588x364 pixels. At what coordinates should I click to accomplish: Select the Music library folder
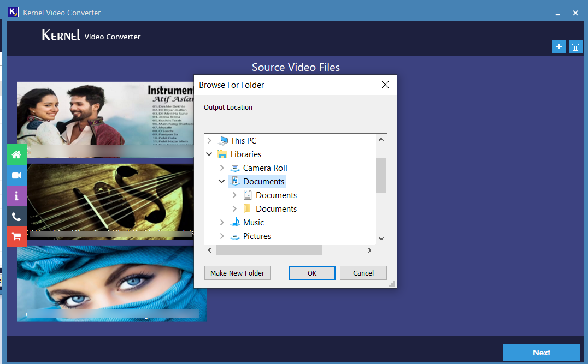click(x=253, y=223)
